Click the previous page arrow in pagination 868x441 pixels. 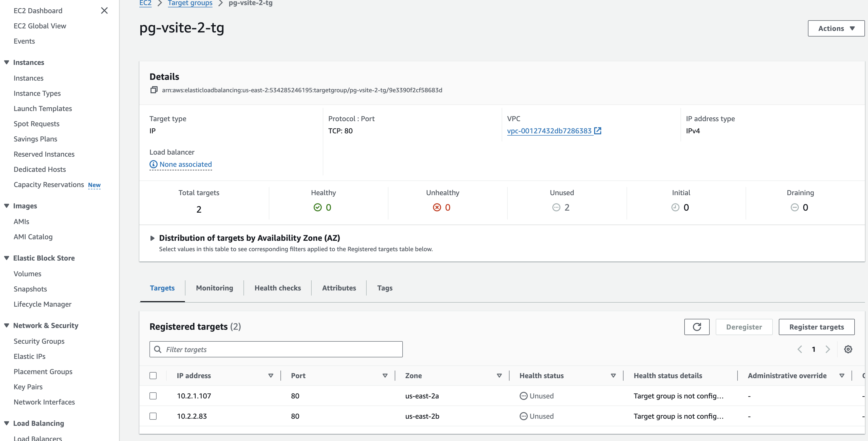(800, 349)
